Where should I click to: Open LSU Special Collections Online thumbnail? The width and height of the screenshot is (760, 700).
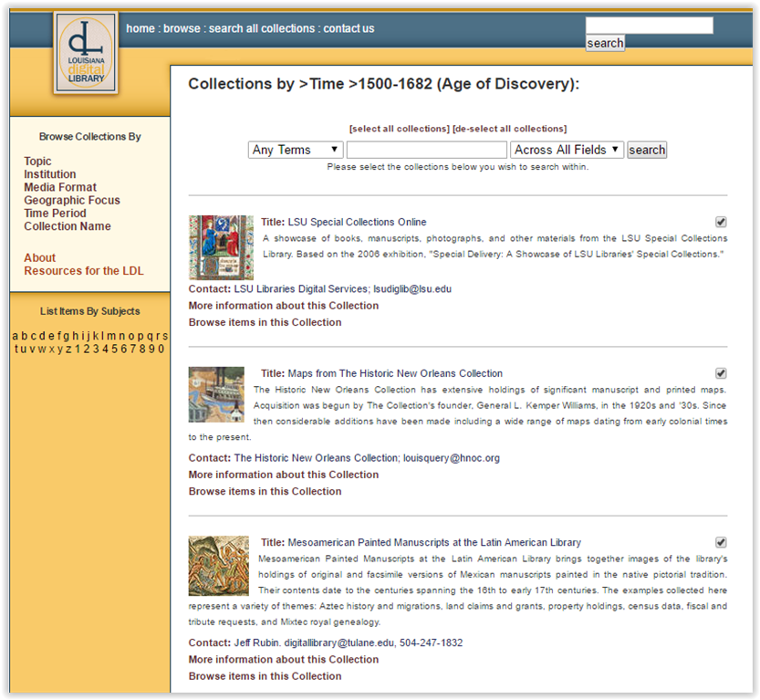pos(221,247)
